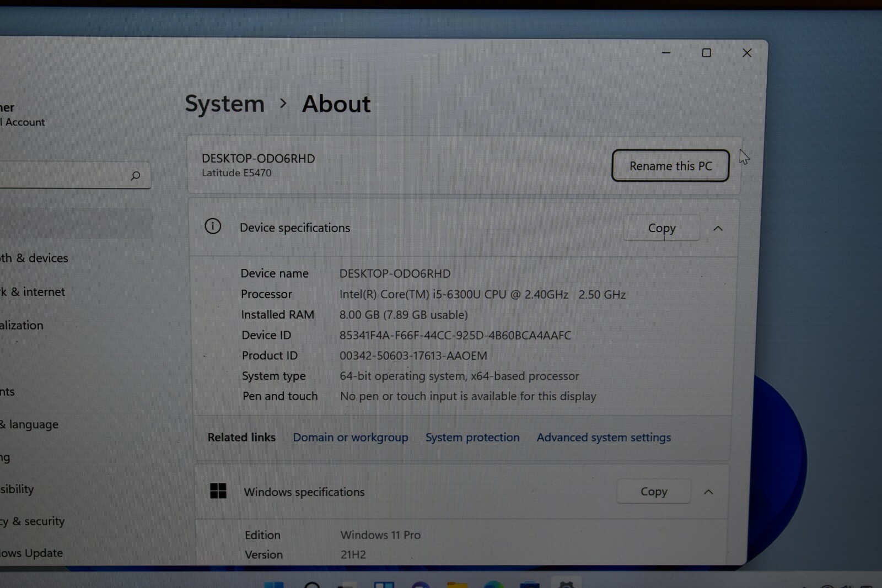The height and width of the screenshot is (588, 882).
Task: Click the Installed RAM value 8.00 GB
Action: tap(404, 315)
